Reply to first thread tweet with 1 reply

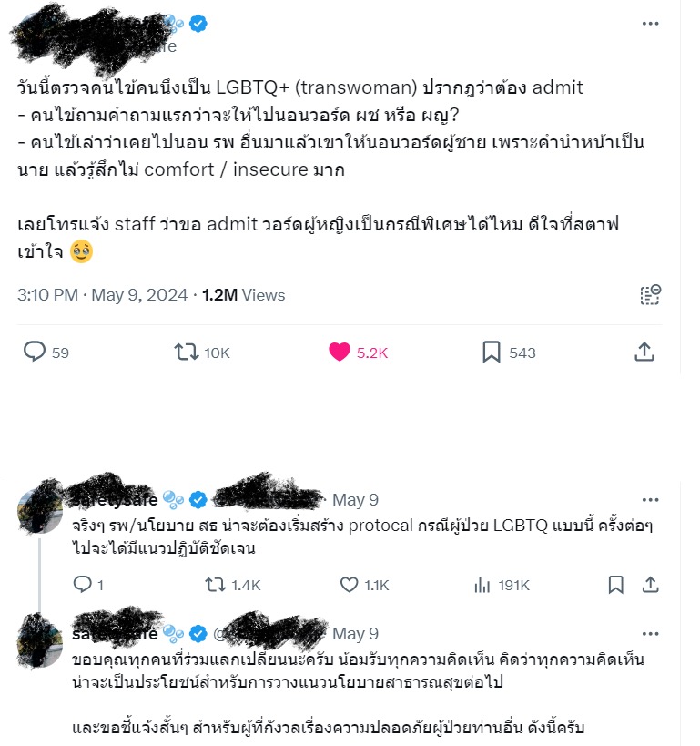coord(82,584)
